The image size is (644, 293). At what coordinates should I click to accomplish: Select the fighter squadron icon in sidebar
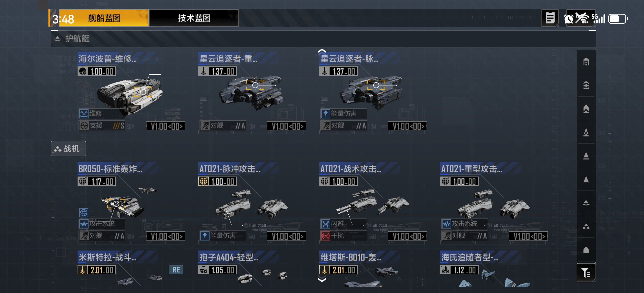point(586,226)
